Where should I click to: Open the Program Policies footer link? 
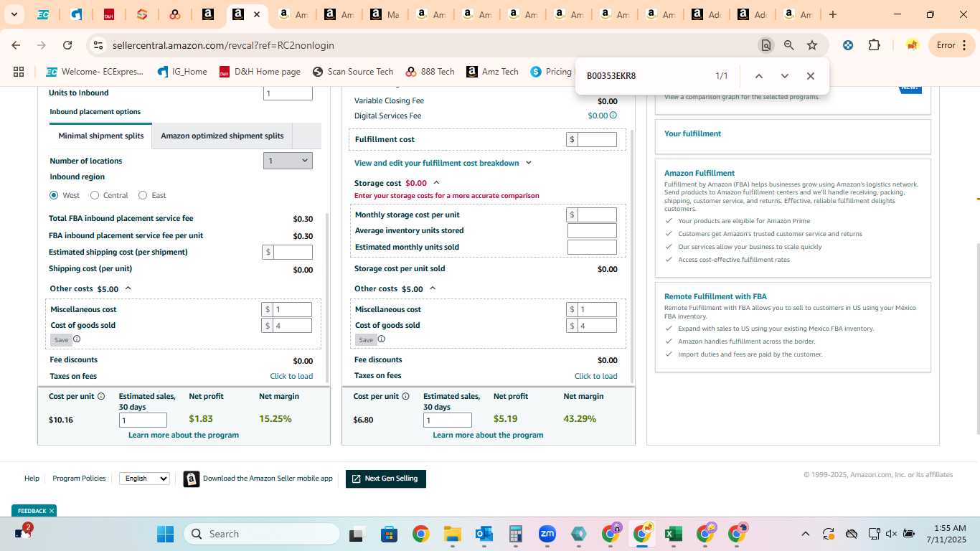(x=79, y=479)
